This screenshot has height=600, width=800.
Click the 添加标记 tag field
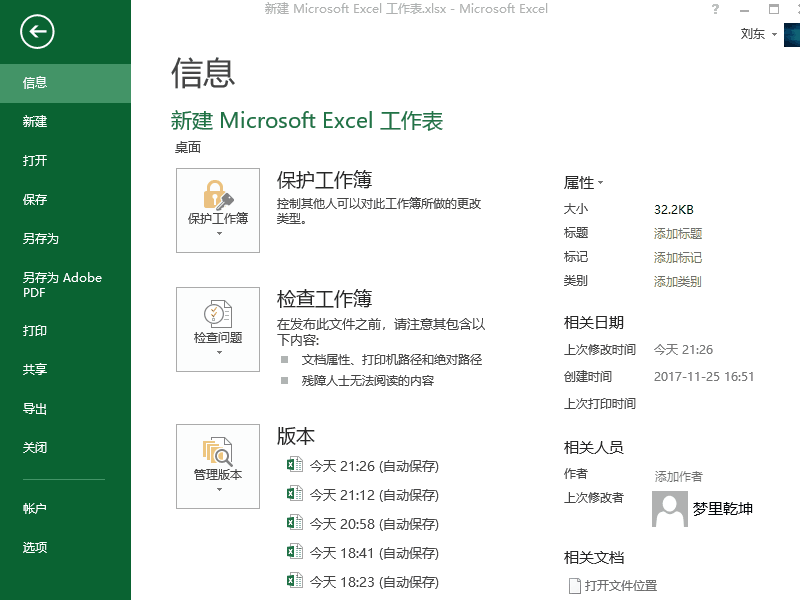[678, 258]
